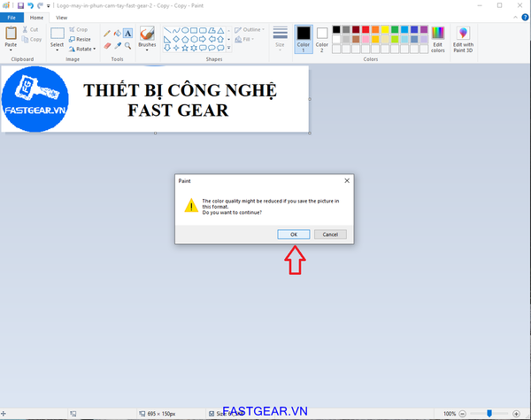Select the Eraser tool
Screen dimensions: 531x420
(107, 46)
